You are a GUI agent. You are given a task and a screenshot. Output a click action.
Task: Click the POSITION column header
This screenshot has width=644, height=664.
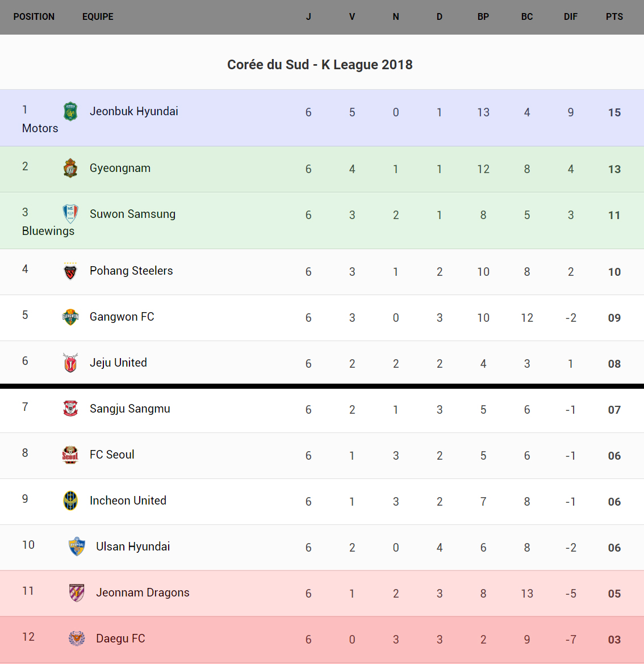click(x=34, y=17)
